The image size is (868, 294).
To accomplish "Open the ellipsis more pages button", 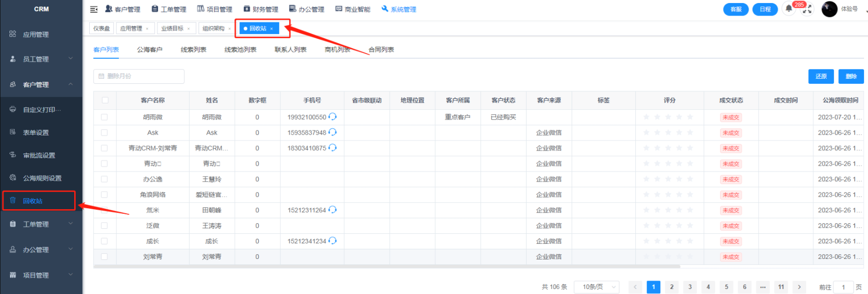I will click(763, 287).
